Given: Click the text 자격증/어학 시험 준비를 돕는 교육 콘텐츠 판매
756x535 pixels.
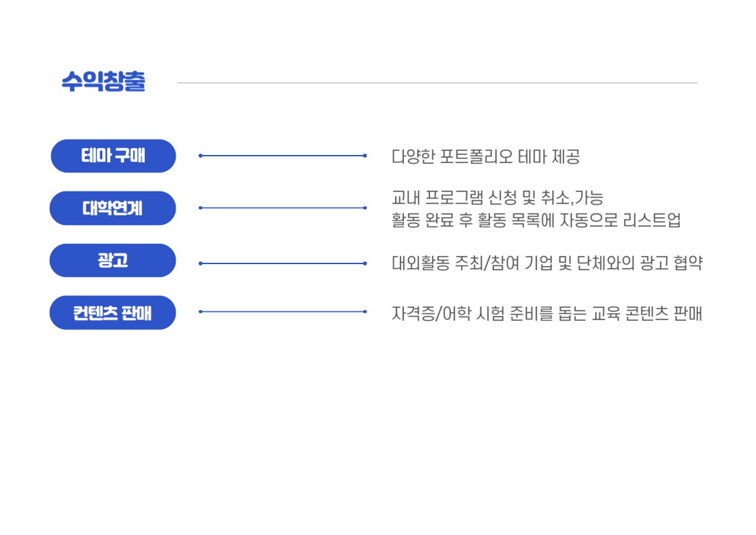Looking at the screenshot, I should [547, 313].
